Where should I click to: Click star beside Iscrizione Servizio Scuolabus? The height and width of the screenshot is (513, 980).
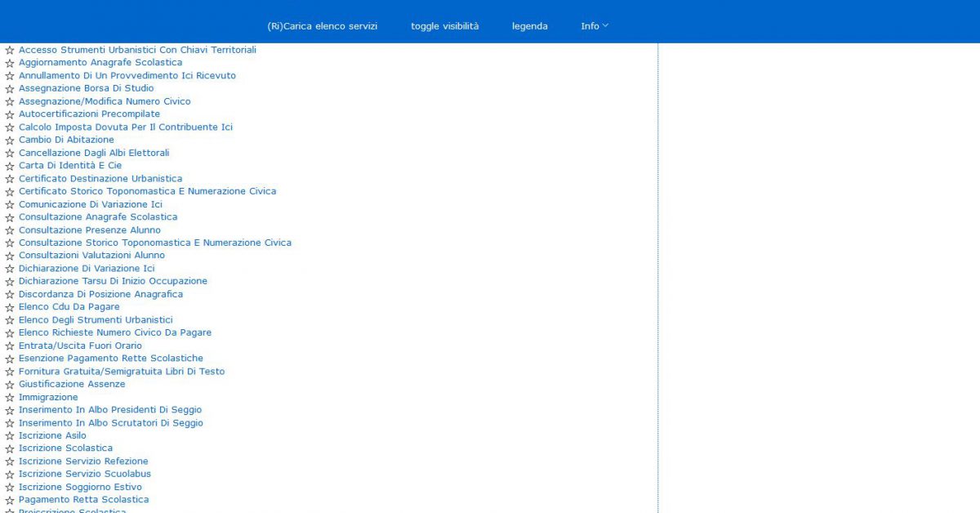(10, 475)
